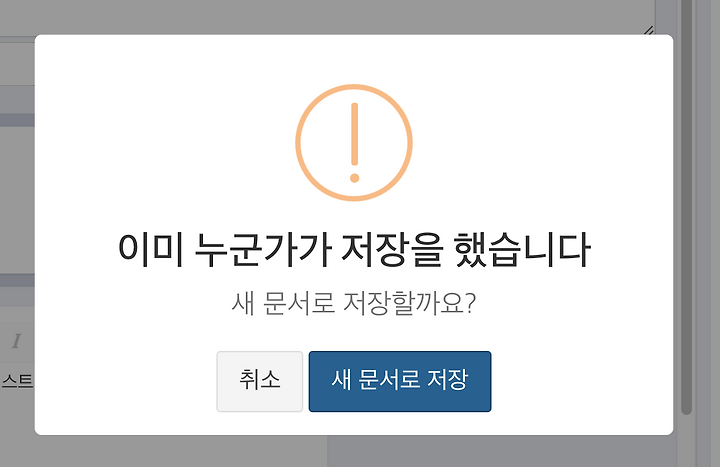Click the underlined 스트 text behind dialog
This screenshot has height=467, width=720.
[x=17, y=381]
